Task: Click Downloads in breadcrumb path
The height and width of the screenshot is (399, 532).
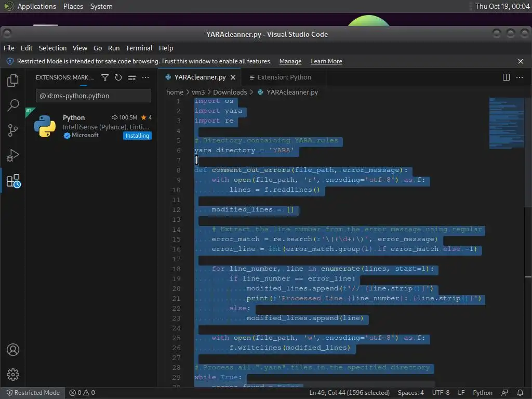Action: (x=230, y=92)
